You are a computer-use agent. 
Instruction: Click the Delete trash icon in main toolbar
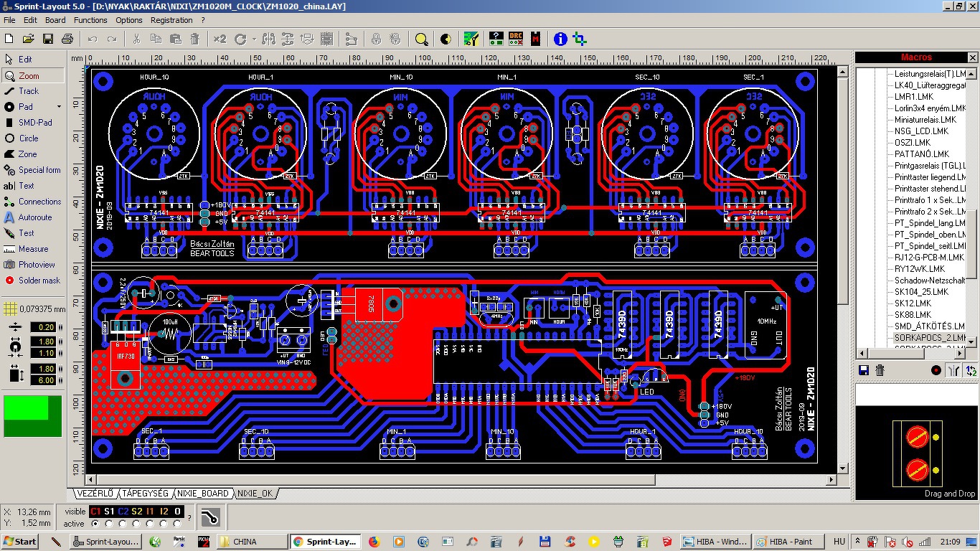coord(194,39)
